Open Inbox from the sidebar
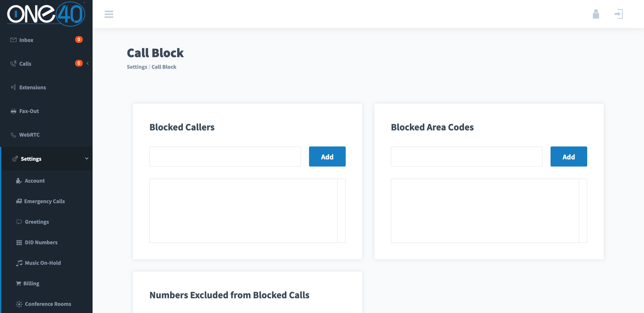The height and width of the screenshot is (313, 644). click(x=26, y=40)
